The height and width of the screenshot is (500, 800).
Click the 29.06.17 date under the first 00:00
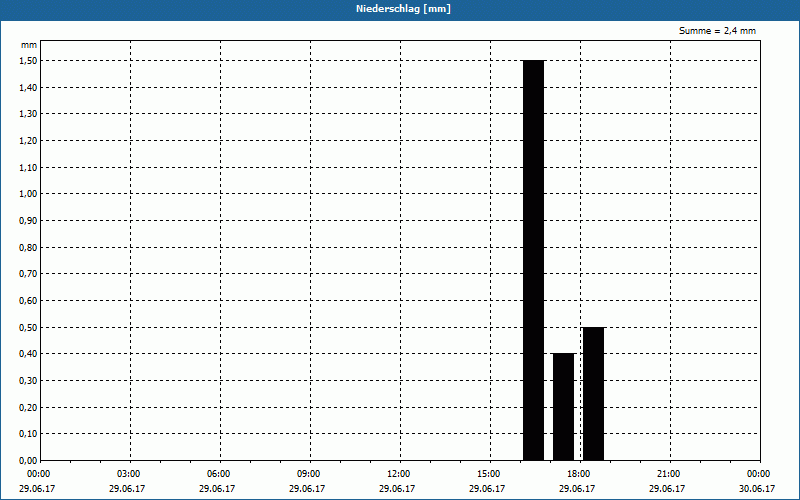click(x=37, y=489)
